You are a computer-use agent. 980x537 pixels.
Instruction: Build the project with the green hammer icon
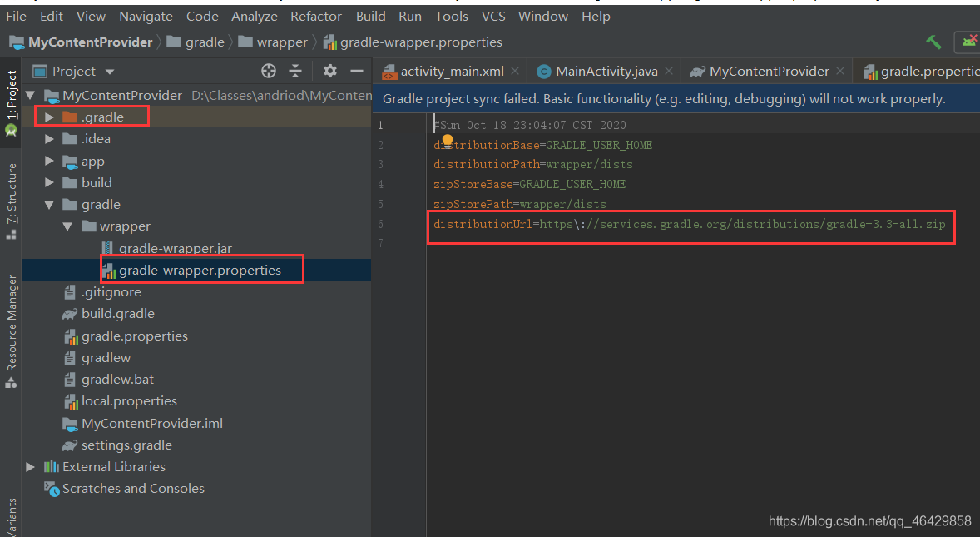tap(933, 42)
